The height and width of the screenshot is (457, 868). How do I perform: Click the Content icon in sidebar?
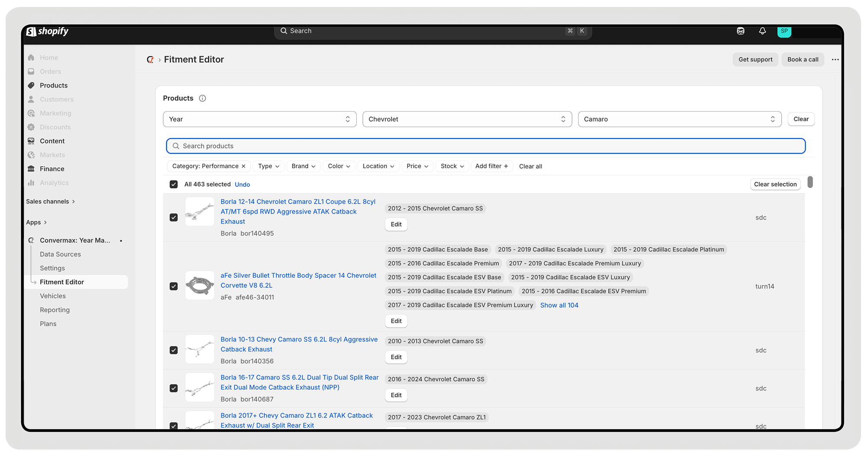tap(31, 141)
